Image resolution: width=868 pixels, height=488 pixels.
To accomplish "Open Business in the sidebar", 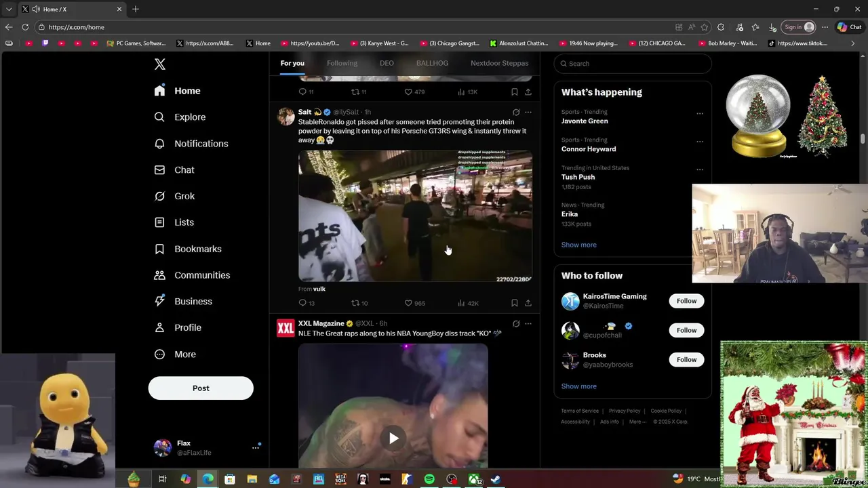I will [183, 302].
